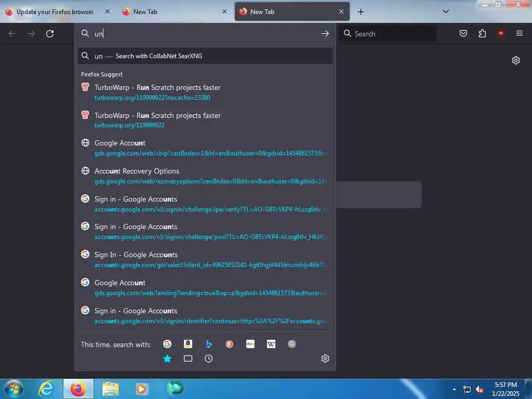
Task: Open the network tray icon
Action: [467, 390]
